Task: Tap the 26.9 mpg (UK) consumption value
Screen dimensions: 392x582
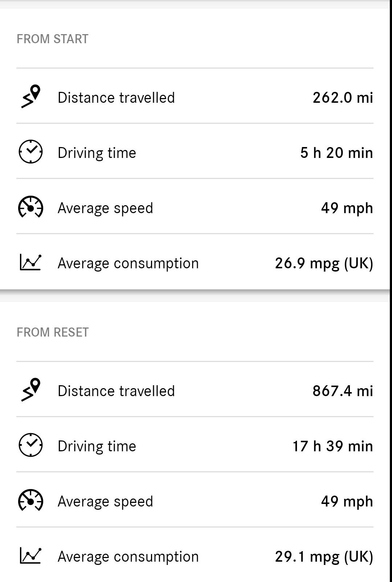Action: (x=324, y=264)
